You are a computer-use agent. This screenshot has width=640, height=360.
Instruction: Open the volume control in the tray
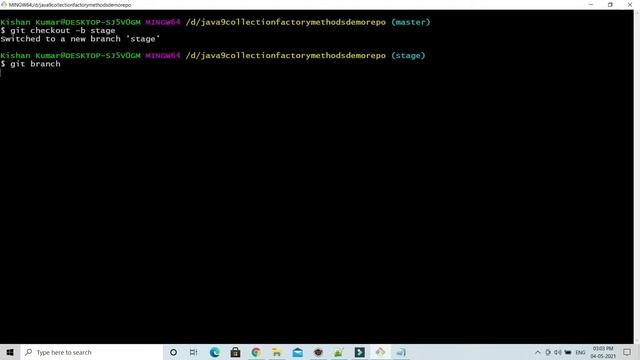(558, 352)
